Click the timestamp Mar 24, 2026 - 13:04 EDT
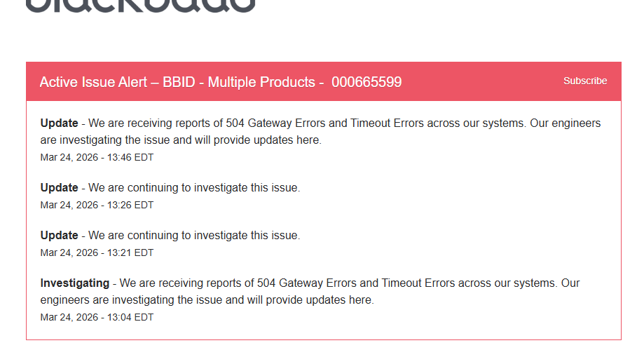The image size is (644, 350). (x=97, y=318)
